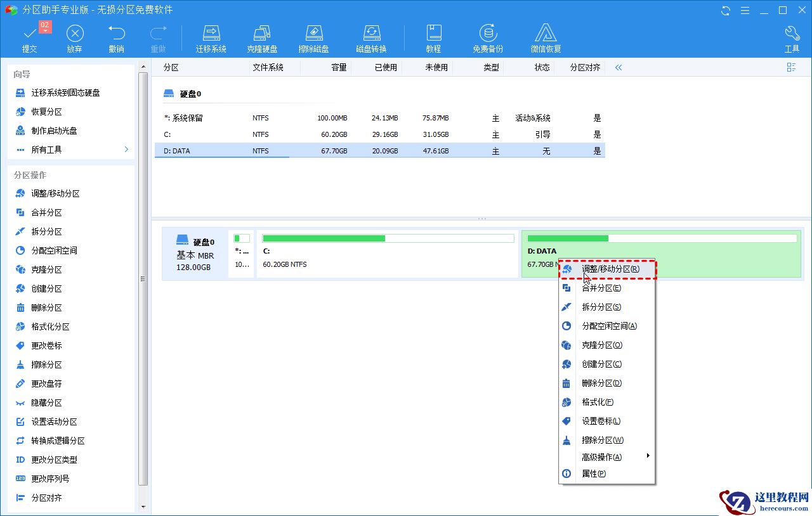Screen dimensions: 812x516
Task: Open the 克隆硬盘 clone disk tool
Action: [x=262, y=37]
